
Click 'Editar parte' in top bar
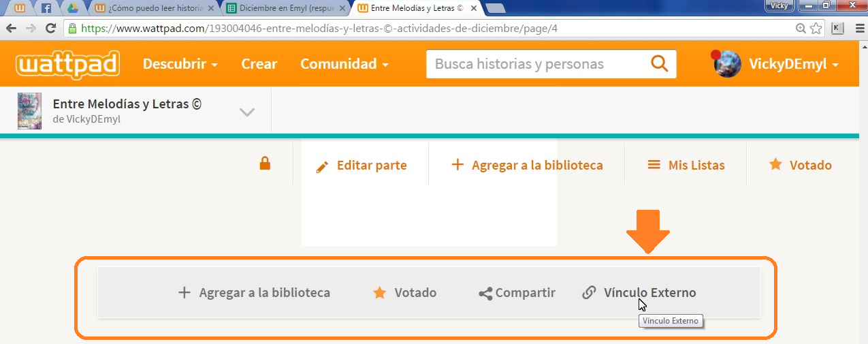[372, 165]
